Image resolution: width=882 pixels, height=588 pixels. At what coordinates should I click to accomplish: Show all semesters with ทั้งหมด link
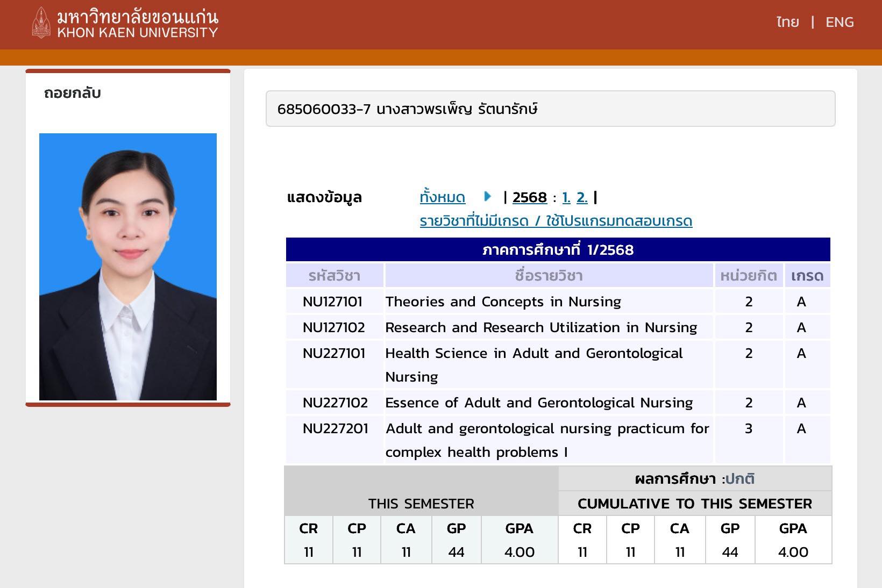point(442,197)
